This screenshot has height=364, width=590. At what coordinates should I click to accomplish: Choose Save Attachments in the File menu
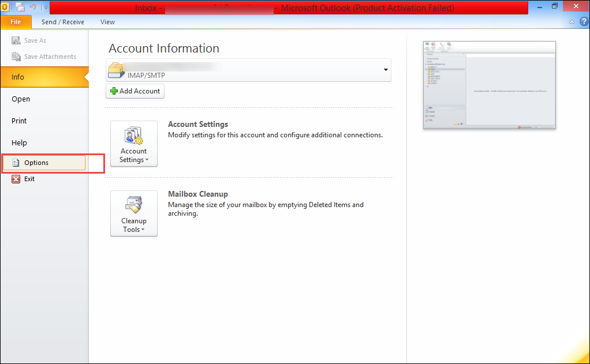(x=44, y=57)
